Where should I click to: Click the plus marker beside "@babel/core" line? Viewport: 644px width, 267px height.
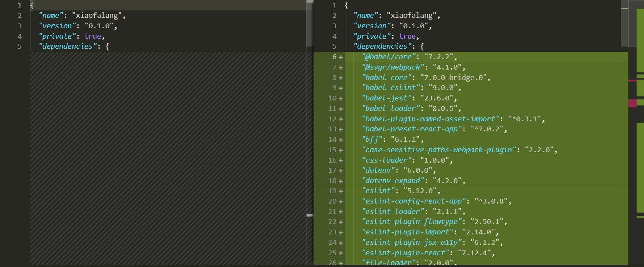(340, 57)
